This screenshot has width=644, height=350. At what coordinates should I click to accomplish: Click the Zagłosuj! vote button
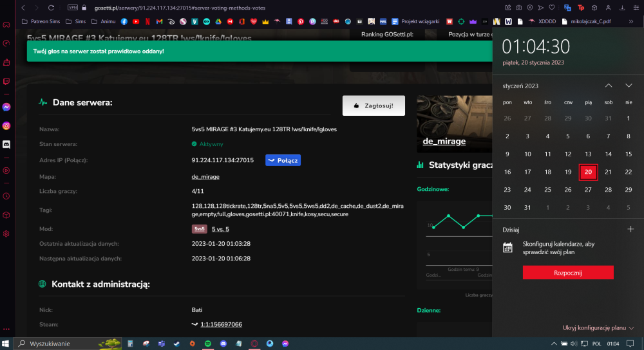click(374, 106)
